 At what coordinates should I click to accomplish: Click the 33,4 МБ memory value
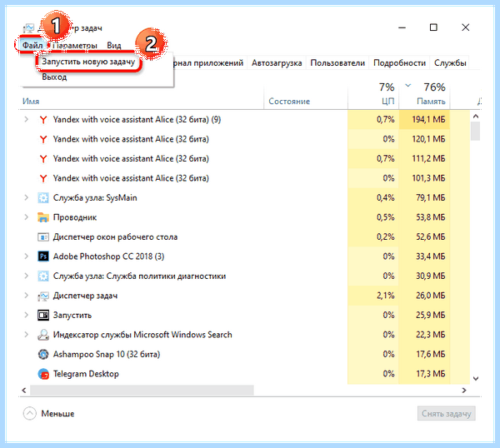[x=430, y=256]
